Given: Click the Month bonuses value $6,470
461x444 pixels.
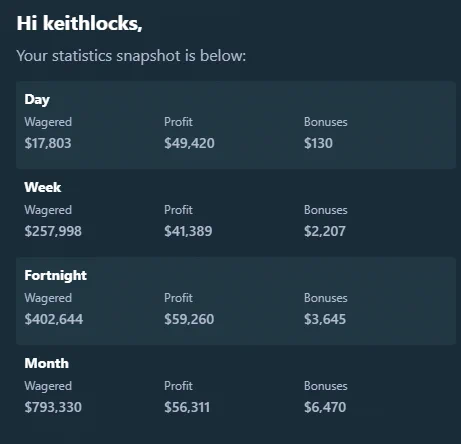Looking at the screenshot, I should pyautogui.click(x=325, y=407).
